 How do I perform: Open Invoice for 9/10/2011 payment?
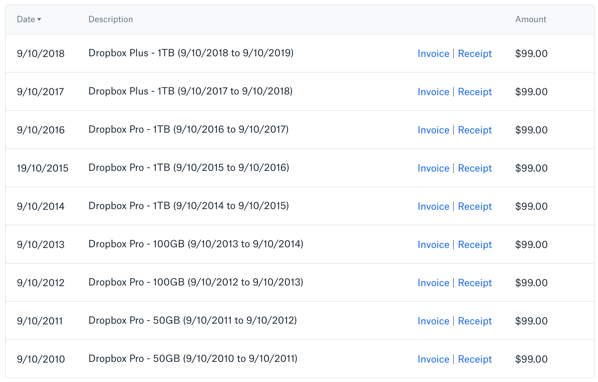(433, 321)
